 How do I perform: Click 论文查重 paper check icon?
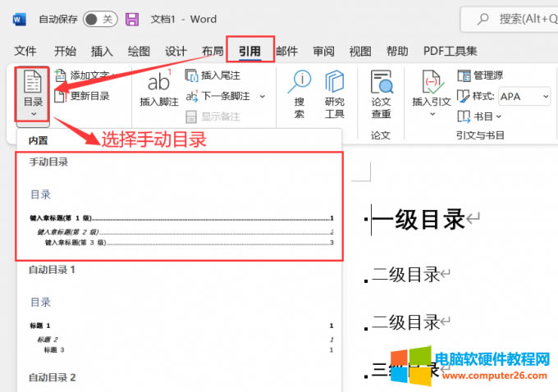pos(381,93)
